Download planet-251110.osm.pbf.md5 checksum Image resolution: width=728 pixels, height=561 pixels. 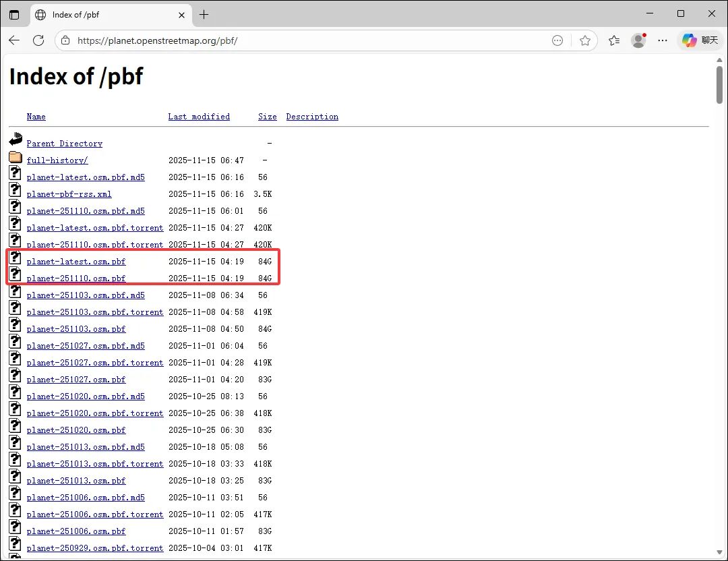[x=86, y=211]
